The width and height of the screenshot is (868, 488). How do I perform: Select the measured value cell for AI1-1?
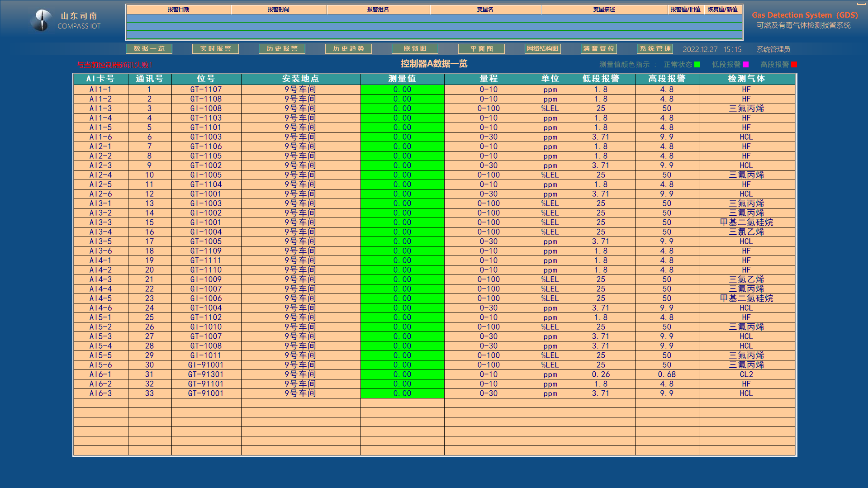[402, 90]
